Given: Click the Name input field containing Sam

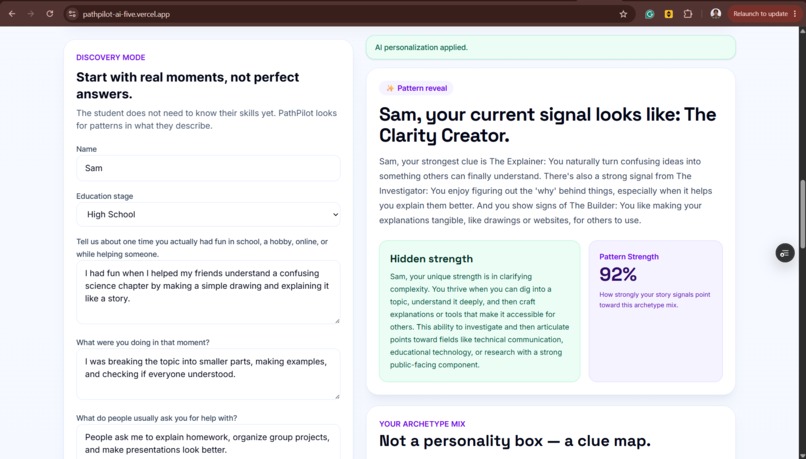Looking at the screenshot, I should [208, 168].
